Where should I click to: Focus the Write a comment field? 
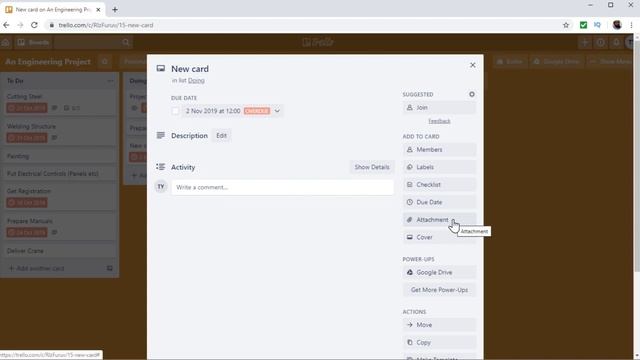tap(282, 187)
